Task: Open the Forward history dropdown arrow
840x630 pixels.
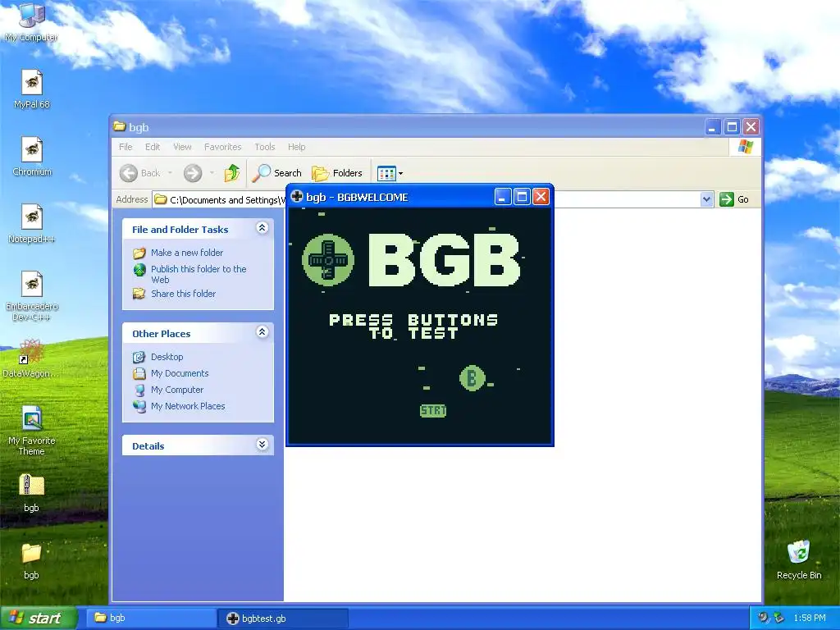Action: [x=212, y=173]
